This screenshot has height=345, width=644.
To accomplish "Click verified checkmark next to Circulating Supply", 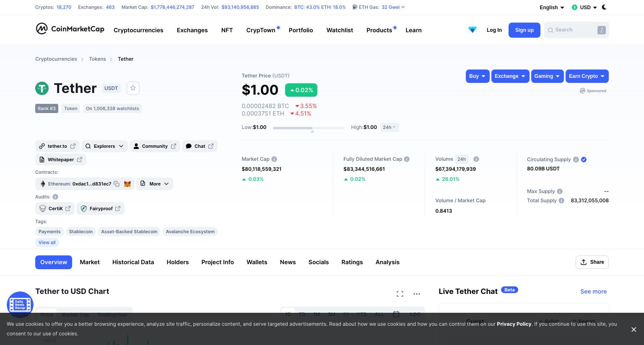I will (584, 160).
